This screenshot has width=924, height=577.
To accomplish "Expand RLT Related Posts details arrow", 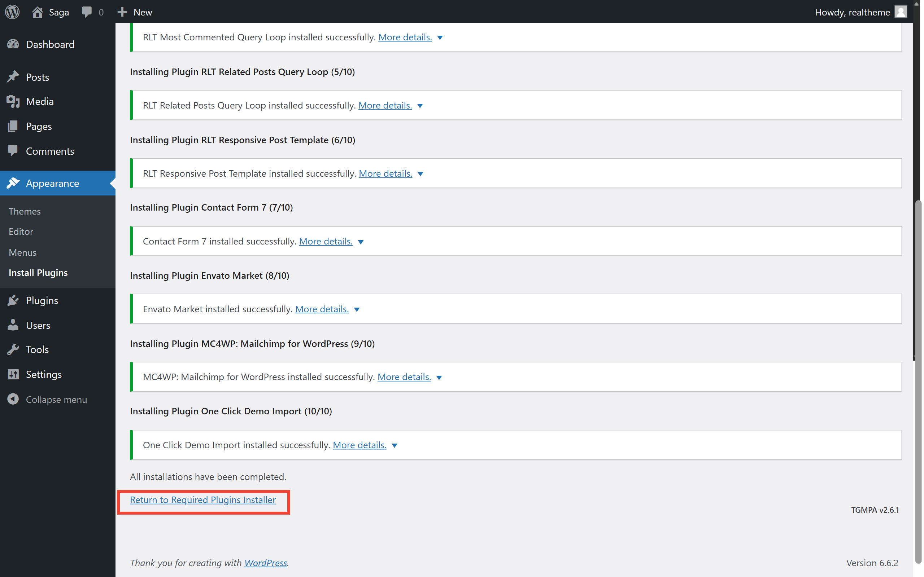I will [x=420, y=106].
